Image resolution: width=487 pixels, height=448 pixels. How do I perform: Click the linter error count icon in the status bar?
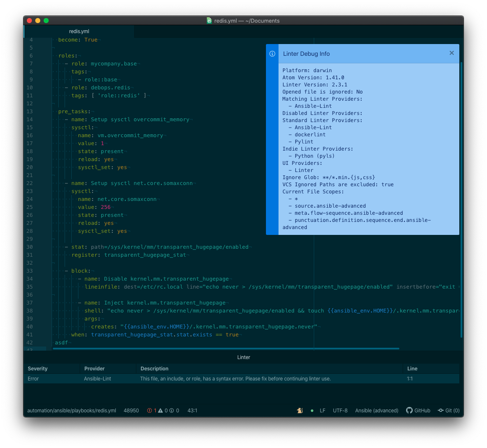point(149,410)
